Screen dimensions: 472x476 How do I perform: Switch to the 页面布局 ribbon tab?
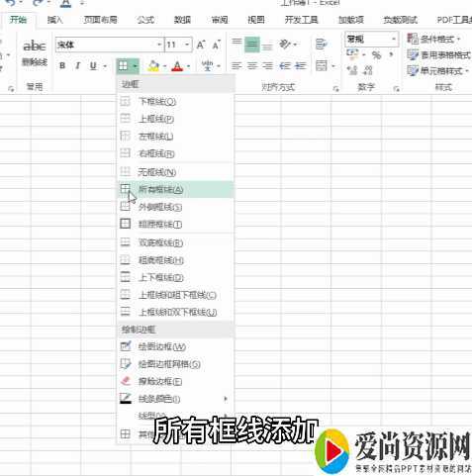pos(100,20)
